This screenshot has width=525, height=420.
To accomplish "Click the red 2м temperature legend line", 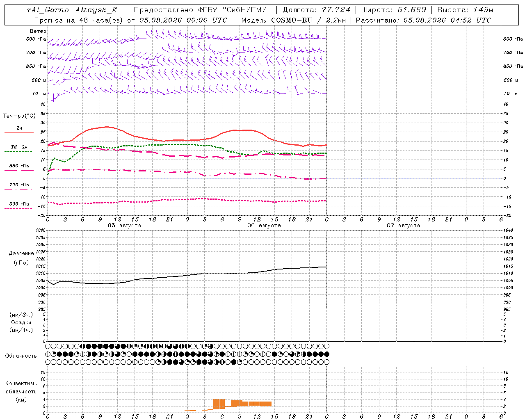I will pos(19,132).
